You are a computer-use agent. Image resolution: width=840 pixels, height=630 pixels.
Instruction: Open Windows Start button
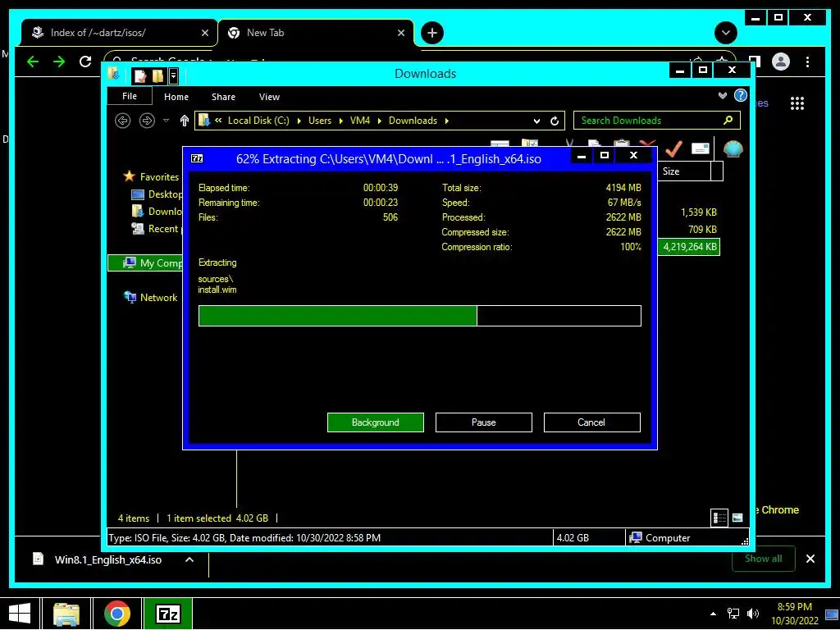pos(20,614)
